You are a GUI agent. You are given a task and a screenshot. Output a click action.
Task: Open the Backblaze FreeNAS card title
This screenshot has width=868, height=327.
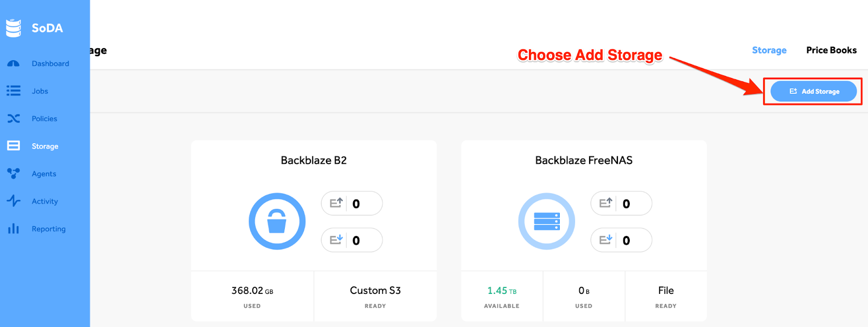pyautogui.click(x=584, y=160)
